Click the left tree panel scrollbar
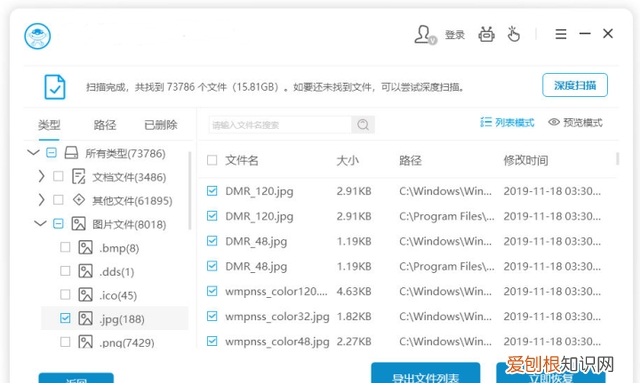 (189, 190)
